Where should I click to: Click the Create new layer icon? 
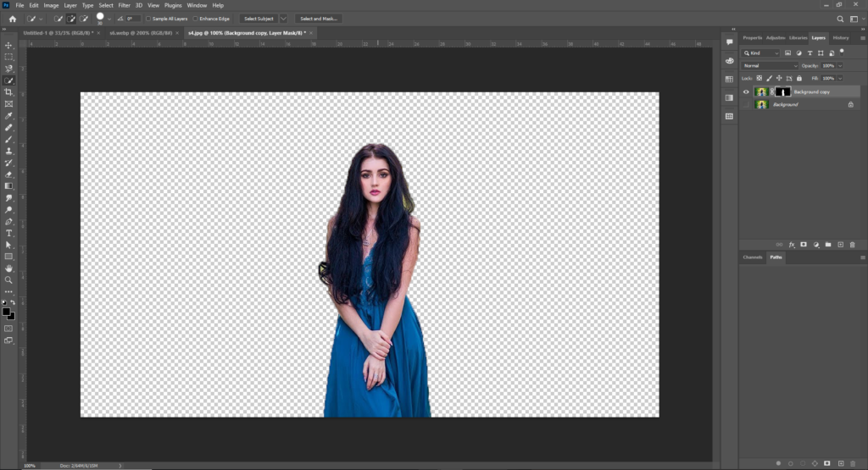[840, 245]
